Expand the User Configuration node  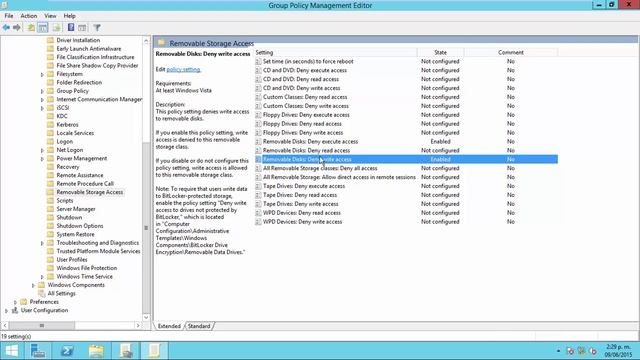[x=6, y=311]
